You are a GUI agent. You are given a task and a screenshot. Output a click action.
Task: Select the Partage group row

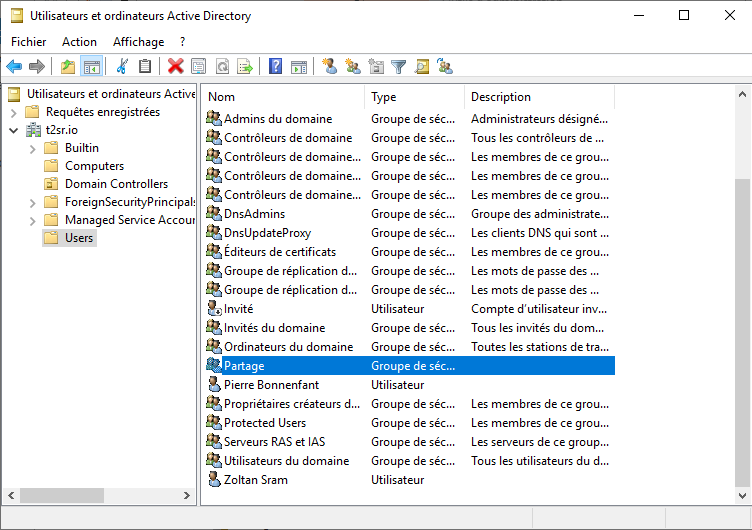[x=410, y=365]
